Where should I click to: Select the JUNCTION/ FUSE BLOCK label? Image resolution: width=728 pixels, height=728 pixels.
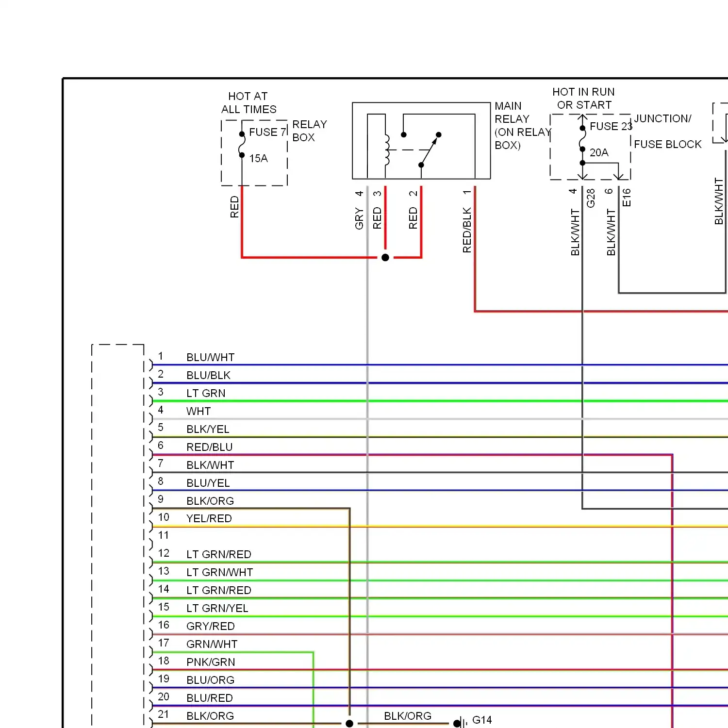pyautogui.click(x=667, y=132)
